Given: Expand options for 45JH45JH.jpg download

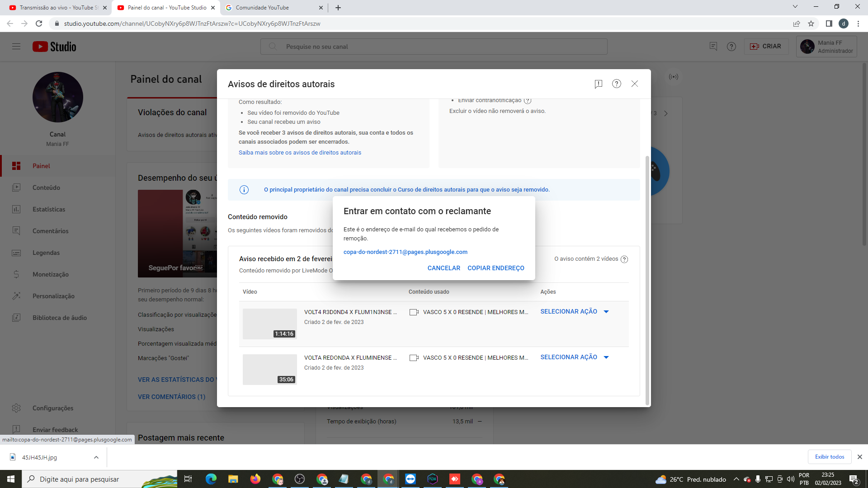Looking at the screenshot, I should tap(96, 457).
